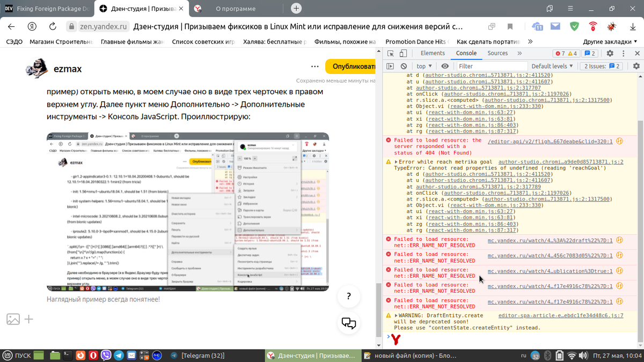This screenshot has height=362, width=644.
Task: Open the cloud extension with badge 11
Action: (537, 26)
